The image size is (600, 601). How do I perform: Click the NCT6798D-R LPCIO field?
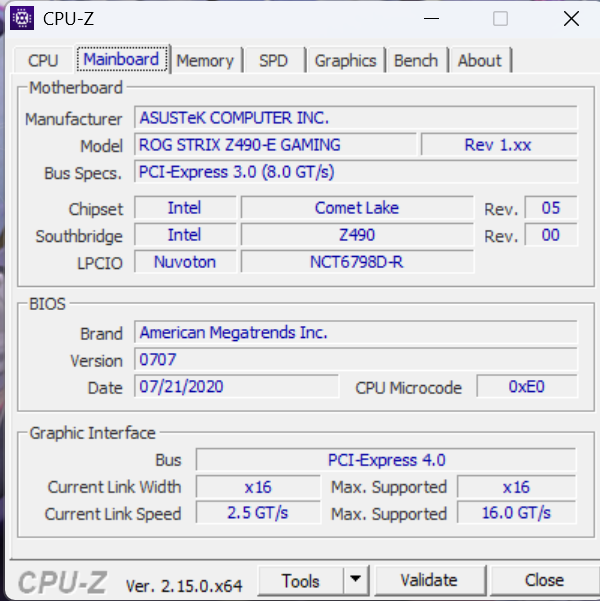357,262
